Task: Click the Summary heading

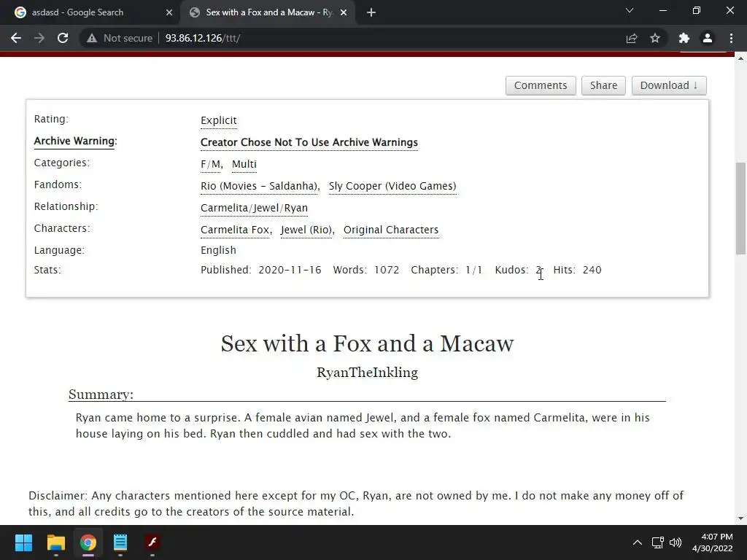Action: [x=101, y=394]
